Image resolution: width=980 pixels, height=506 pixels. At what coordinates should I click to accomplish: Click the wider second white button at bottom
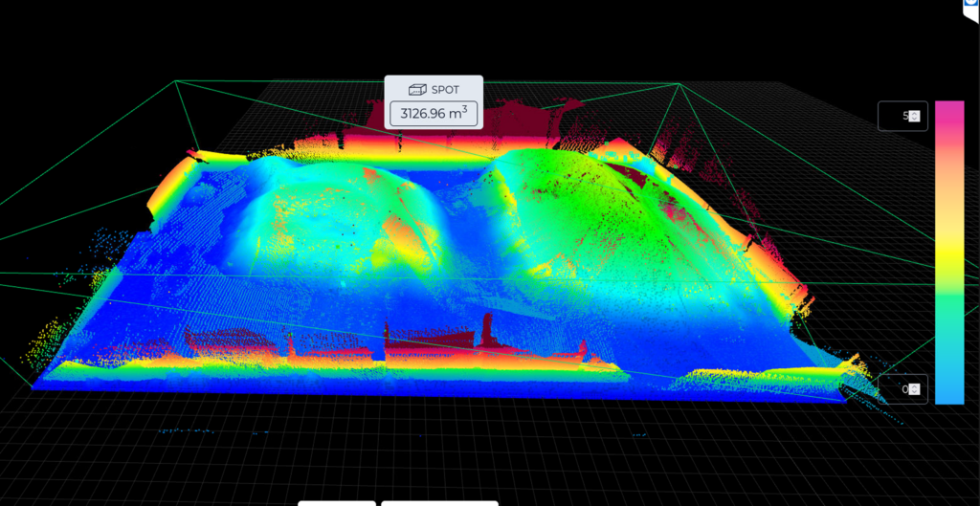coord(439,502)
